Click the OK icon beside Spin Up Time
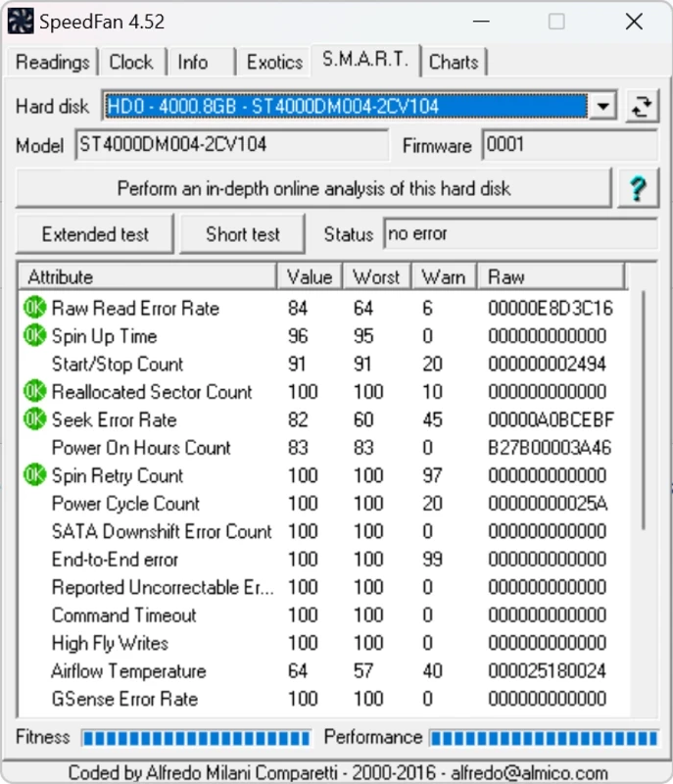 click(x=34, y=336)
